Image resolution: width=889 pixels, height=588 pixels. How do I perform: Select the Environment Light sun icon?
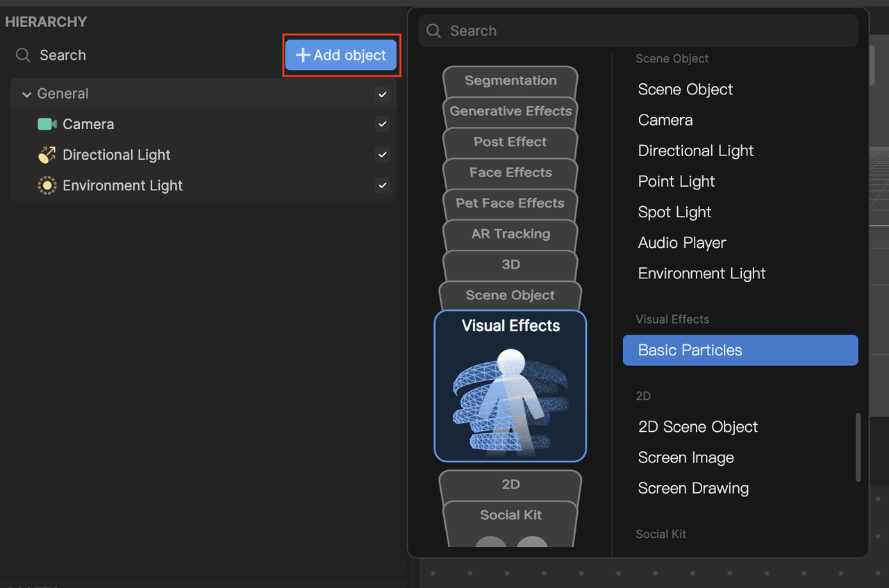[46, 185]
